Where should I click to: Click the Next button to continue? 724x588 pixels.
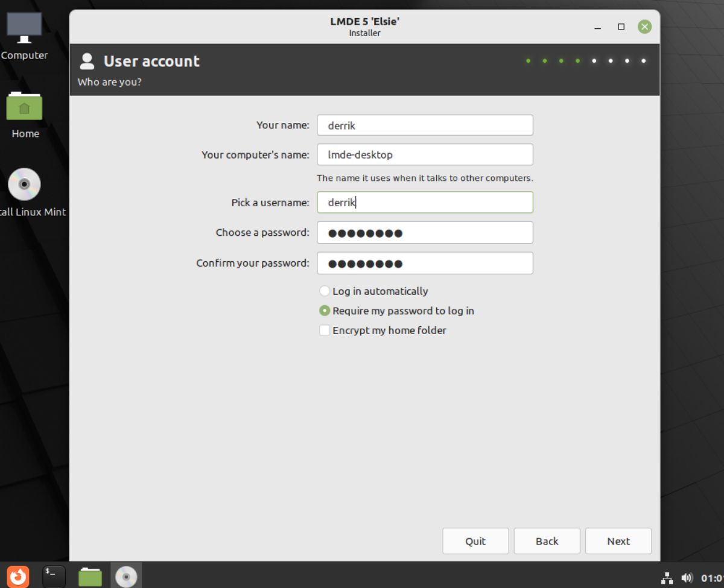(x=618, y=541)
